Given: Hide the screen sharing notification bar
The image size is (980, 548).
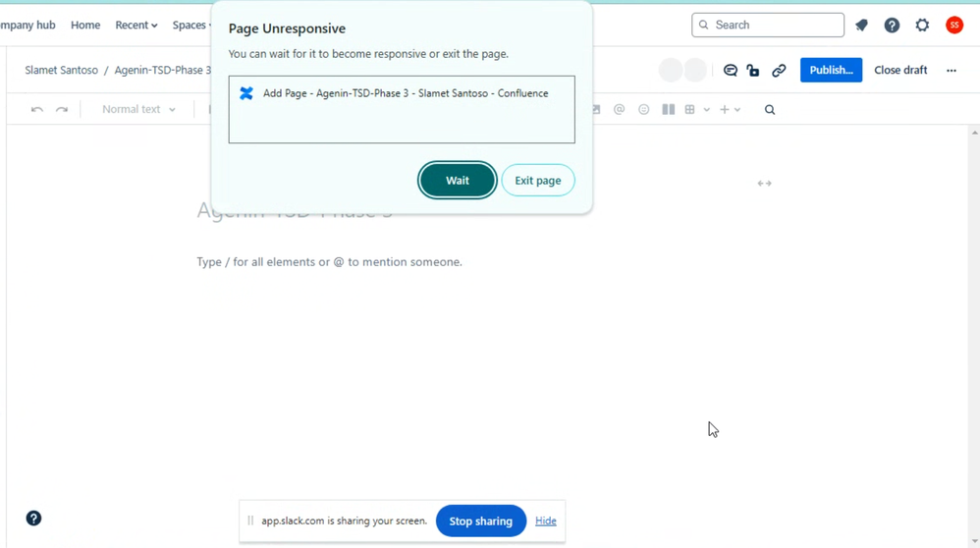Looking at the screenshot, I should click(x=545, y=521).
